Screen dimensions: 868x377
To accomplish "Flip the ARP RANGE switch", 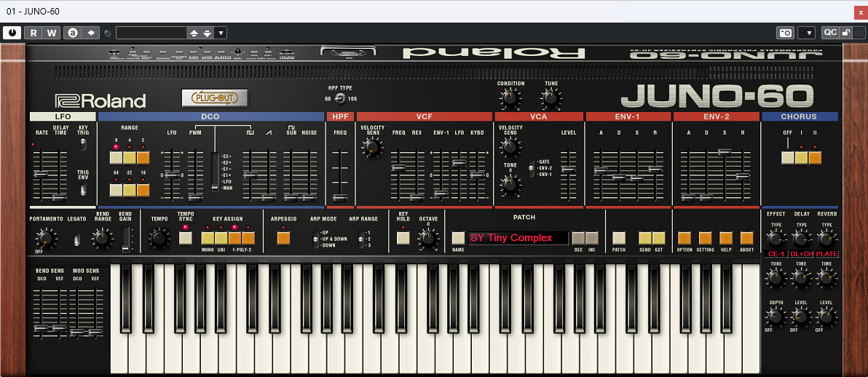I will 361,239.
